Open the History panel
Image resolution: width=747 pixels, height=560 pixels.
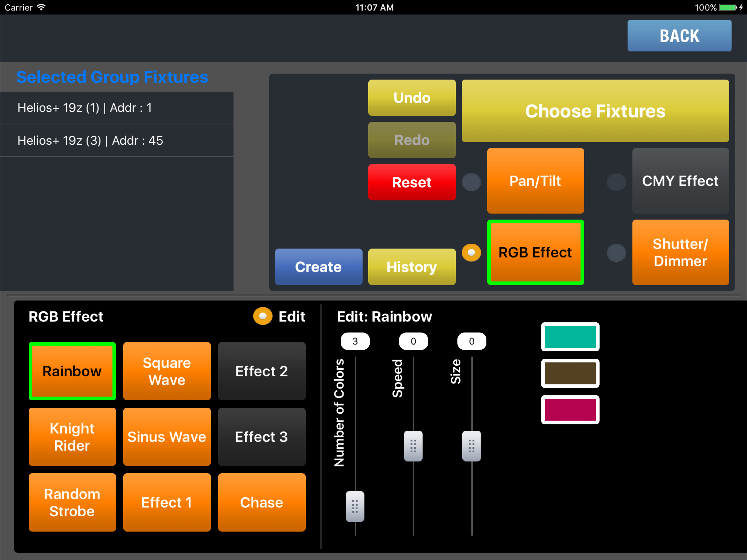click(x=411, y=267)
